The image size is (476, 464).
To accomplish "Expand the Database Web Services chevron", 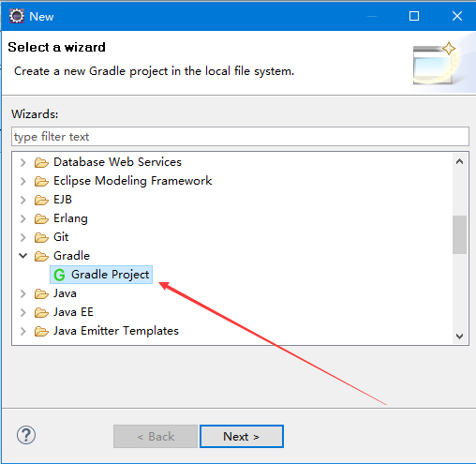I will click(x=22, y=162).
